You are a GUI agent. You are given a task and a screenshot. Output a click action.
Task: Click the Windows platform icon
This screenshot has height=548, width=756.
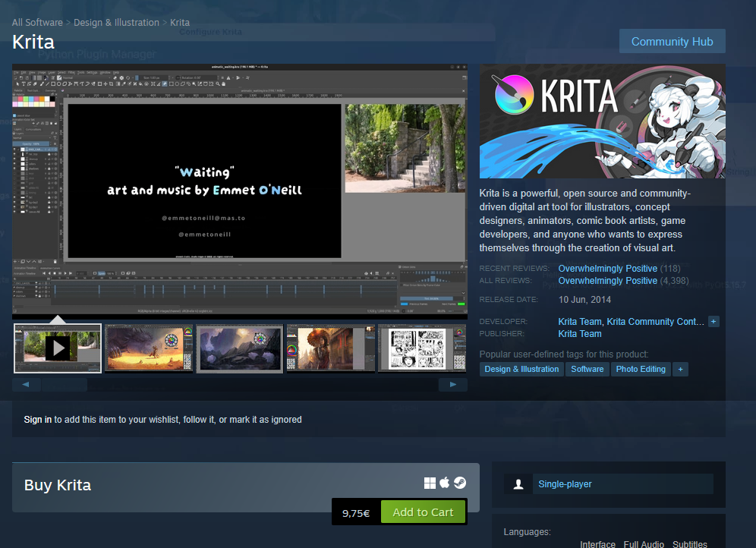tap(430, 483)
